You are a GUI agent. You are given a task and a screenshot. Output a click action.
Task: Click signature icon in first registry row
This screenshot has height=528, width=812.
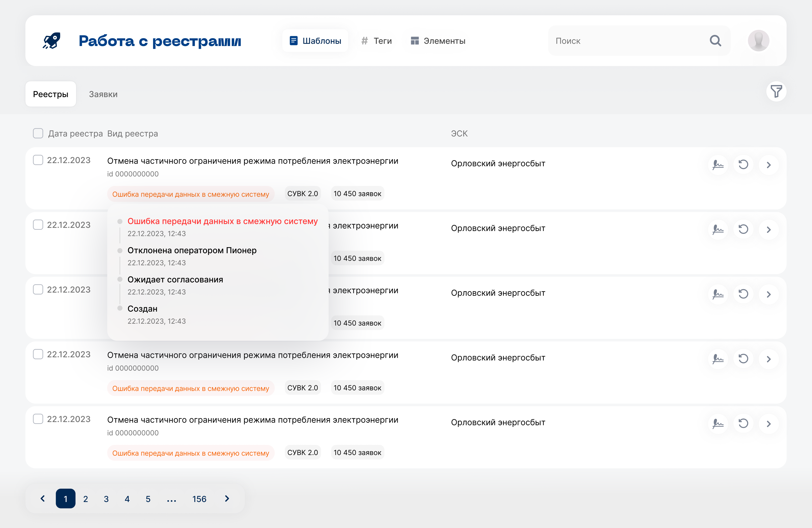(x=718, y=165)
